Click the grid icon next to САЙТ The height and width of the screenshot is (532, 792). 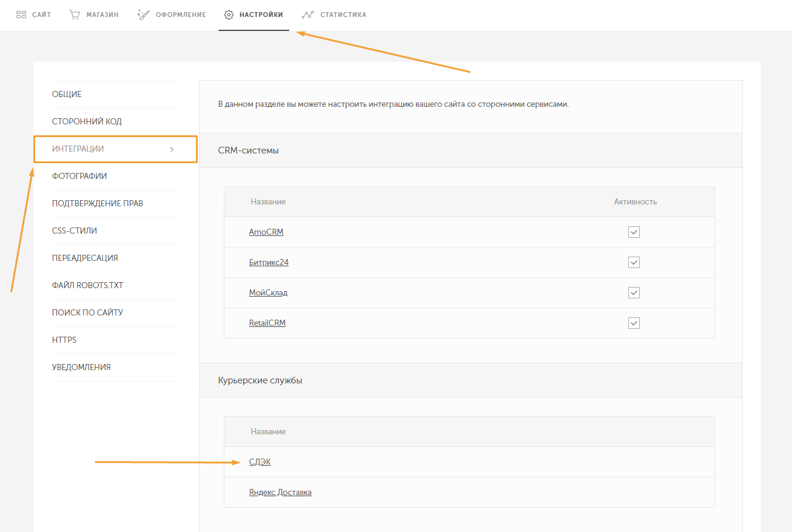point(21,15)
